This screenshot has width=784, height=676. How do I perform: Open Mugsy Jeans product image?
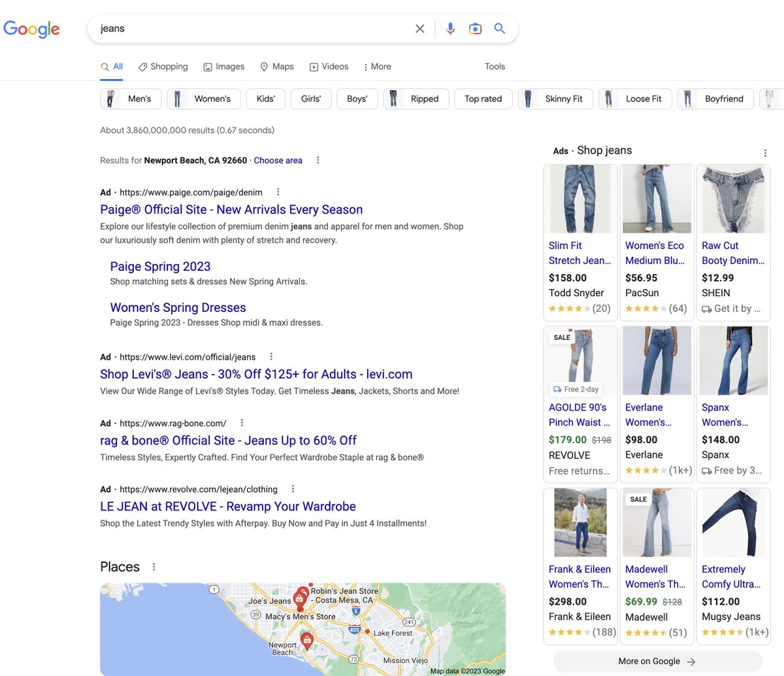coord(733,522)
